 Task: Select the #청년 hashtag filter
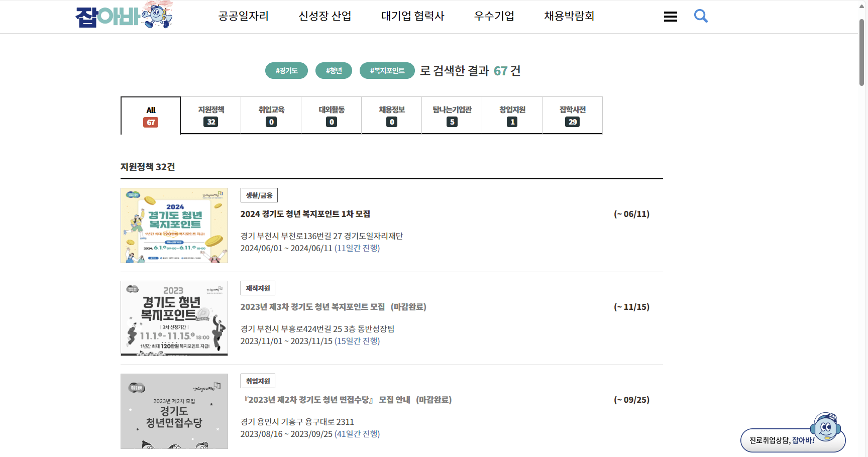click(x=334, y=70)
